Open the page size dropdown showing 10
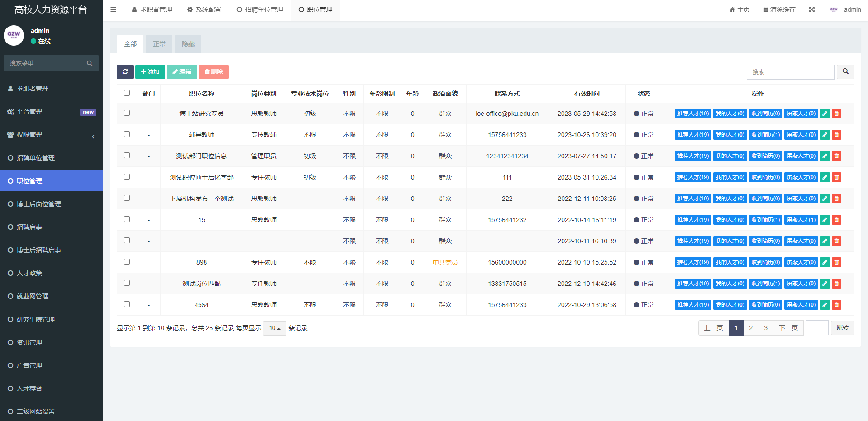This screenshot has width=868, height=421. tap(274, 328)
